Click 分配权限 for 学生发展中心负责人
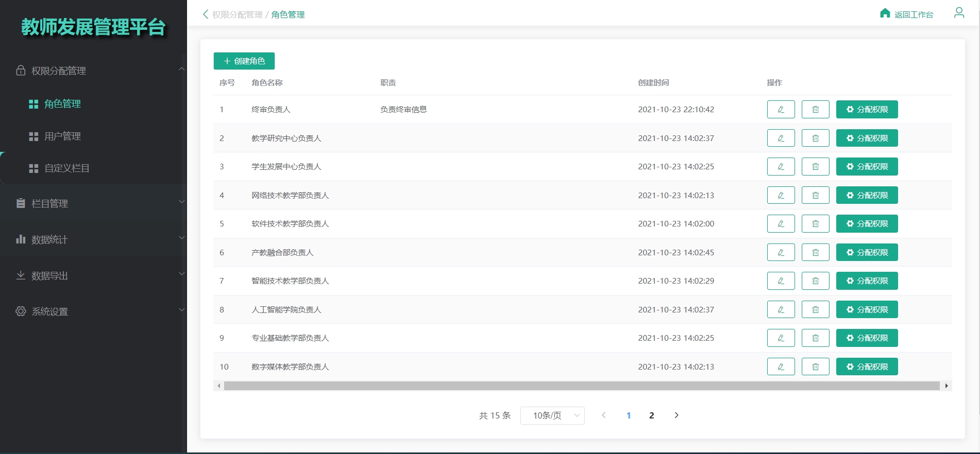 [867, 167]
